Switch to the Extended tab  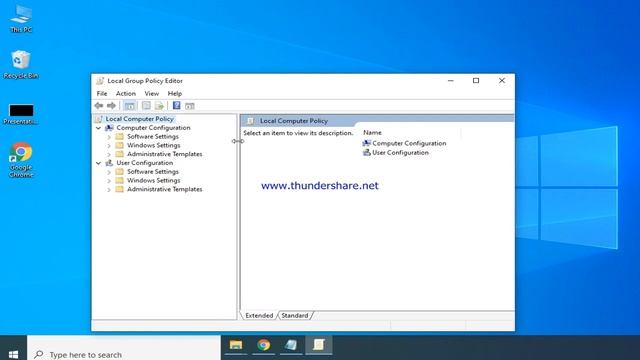(259, 316)
